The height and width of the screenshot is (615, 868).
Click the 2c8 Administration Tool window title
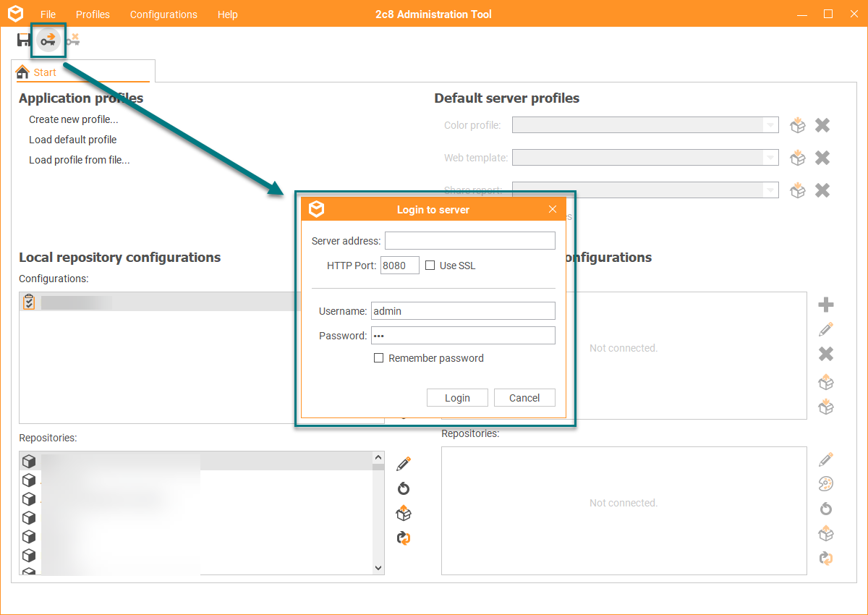tap(434, 14)
